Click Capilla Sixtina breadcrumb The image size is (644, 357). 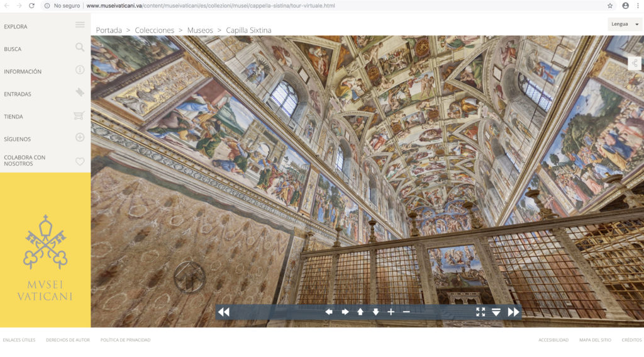pos(248,30)
